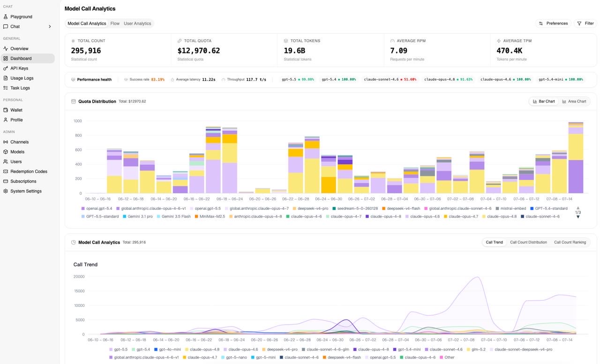Click the Total Count hash icon
Image resolution: width=600 pixels, height=364 pixels.
point(73,41)
